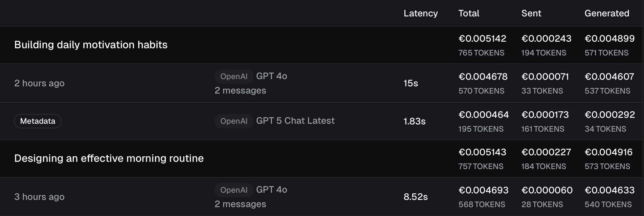The image size is (644, 216).
Task: Open the 3 hours ago request row
Action: [39, 197]
